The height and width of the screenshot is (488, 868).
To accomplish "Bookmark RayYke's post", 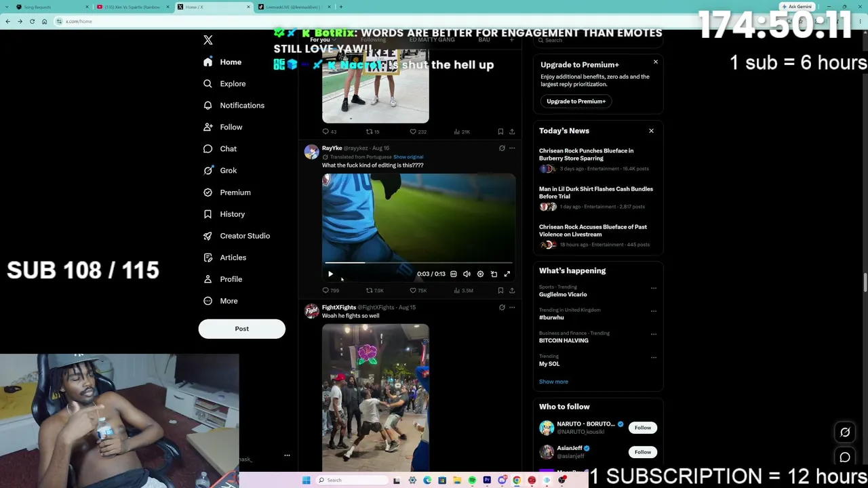I will pyautogui.click(x=500, y=291).
